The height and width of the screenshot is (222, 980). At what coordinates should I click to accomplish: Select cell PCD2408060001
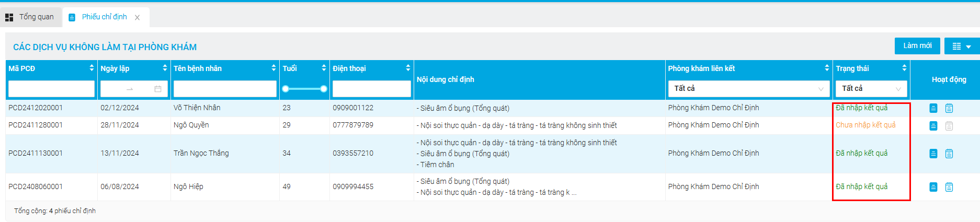click(36, 186)
